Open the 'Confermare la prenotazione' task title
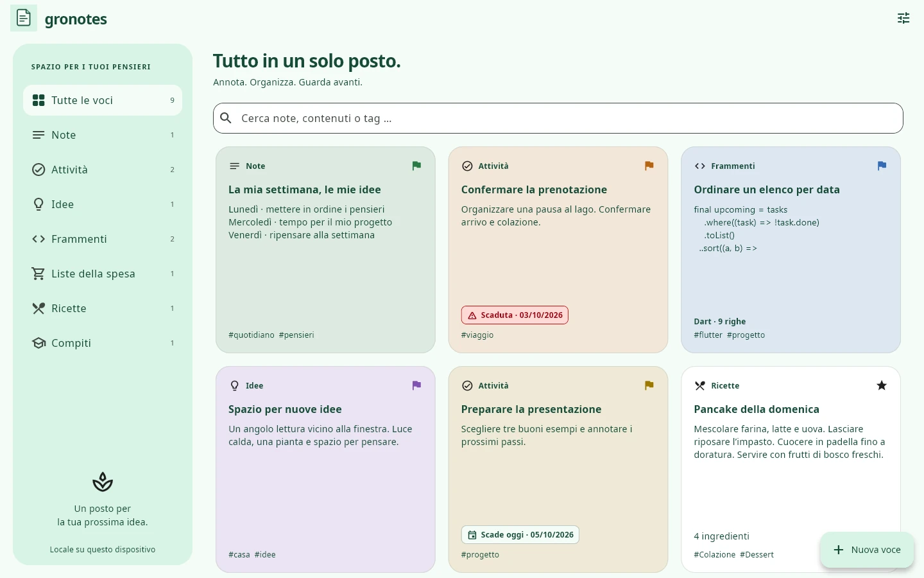 coord(534,189)
